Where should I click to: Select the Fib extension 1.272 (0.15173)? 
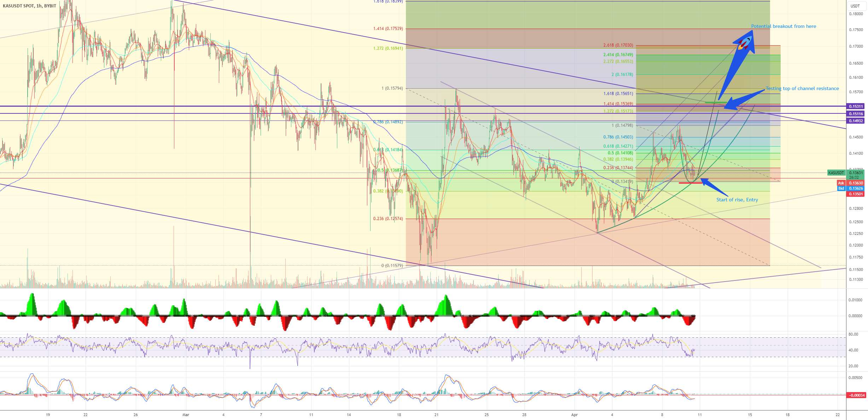pos(618,111)
